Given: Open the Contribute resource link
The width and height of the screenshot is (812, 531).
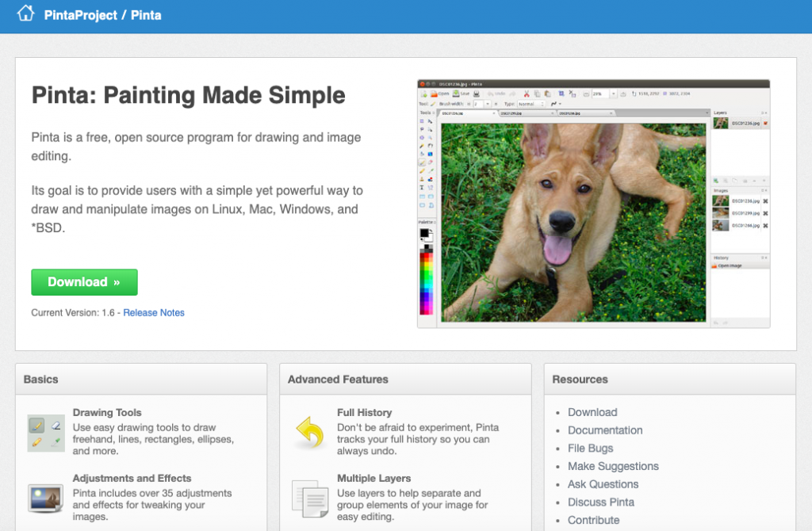Looking at the screenshot, I should pos(593,520).
